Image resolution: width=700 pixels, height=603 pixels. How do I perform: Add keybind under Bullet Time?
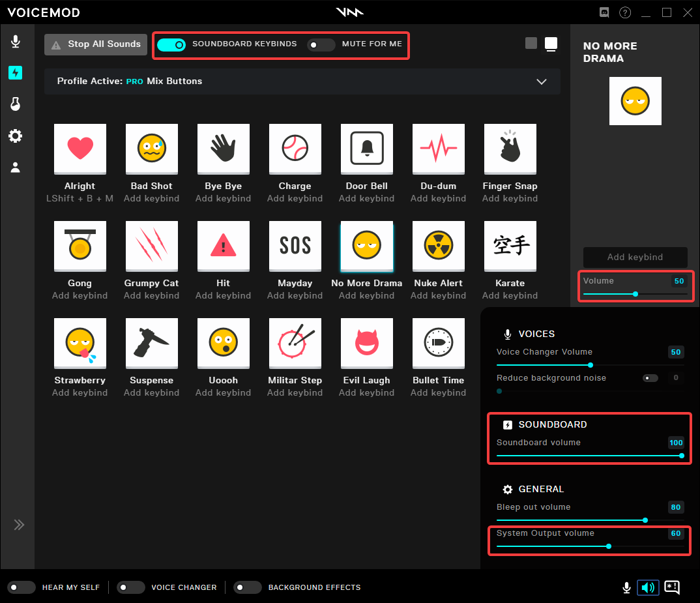[439, 392]
